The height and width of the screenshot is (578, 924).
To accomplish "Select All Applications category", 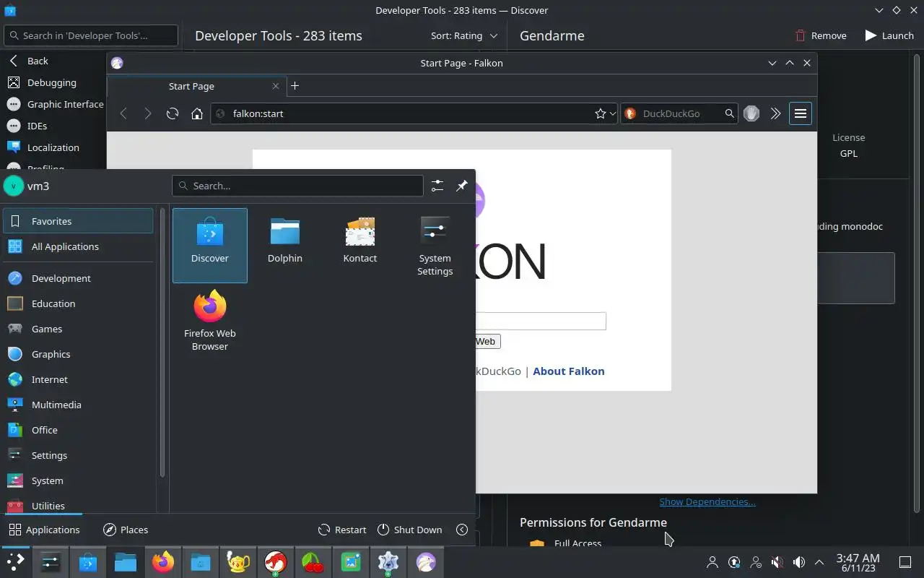I will [x=78, y=246].
